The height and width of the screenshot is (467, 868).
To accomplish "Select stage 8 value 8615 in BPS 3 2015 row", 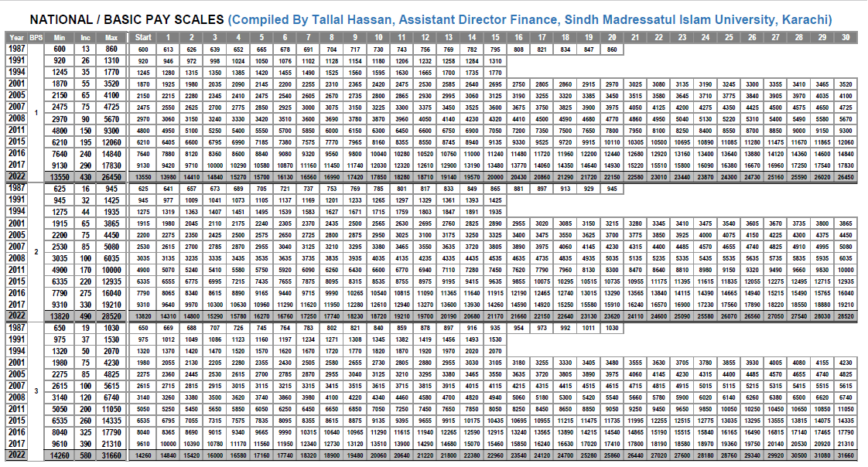I will (332, 421).
